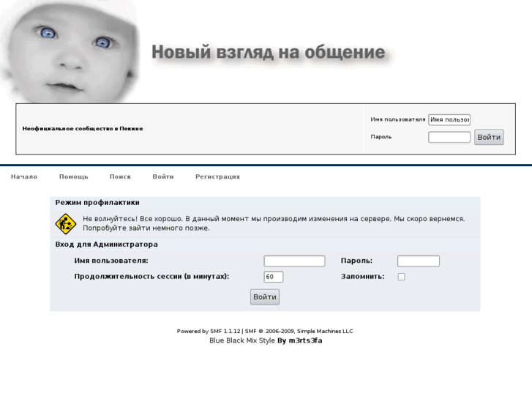Select the Войти item in navigation menu
Viewport: 532px width, 399px height.
[163, 176]
